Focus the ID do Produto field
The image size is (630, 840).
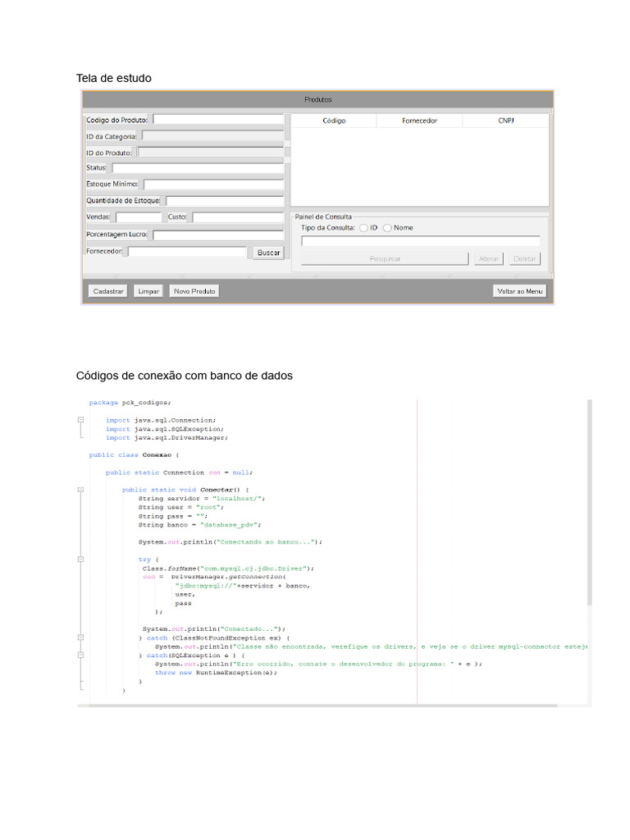[x=211, y=152]
